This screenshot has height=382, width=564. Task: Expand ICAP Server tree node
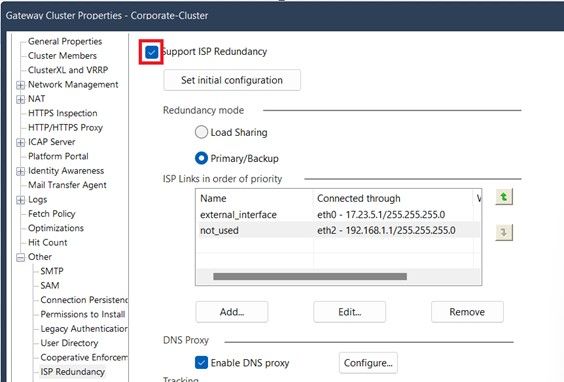(21, 143)
